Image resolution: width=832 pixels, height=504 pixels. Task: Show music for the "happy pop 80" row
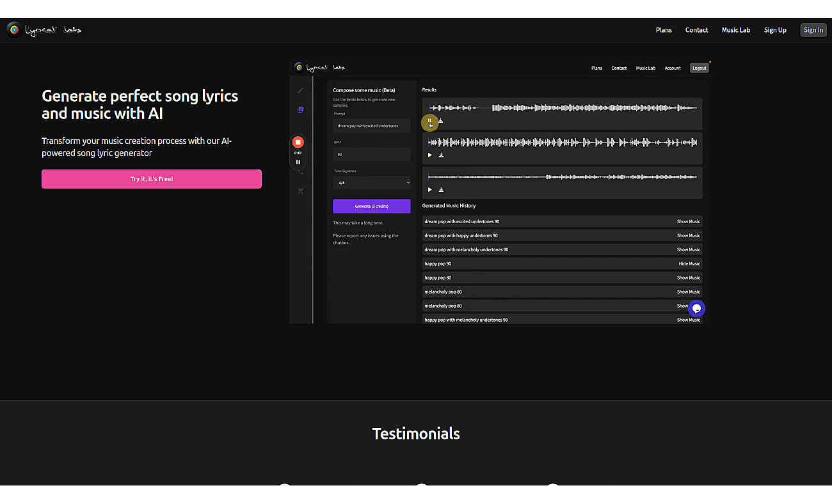689,278
